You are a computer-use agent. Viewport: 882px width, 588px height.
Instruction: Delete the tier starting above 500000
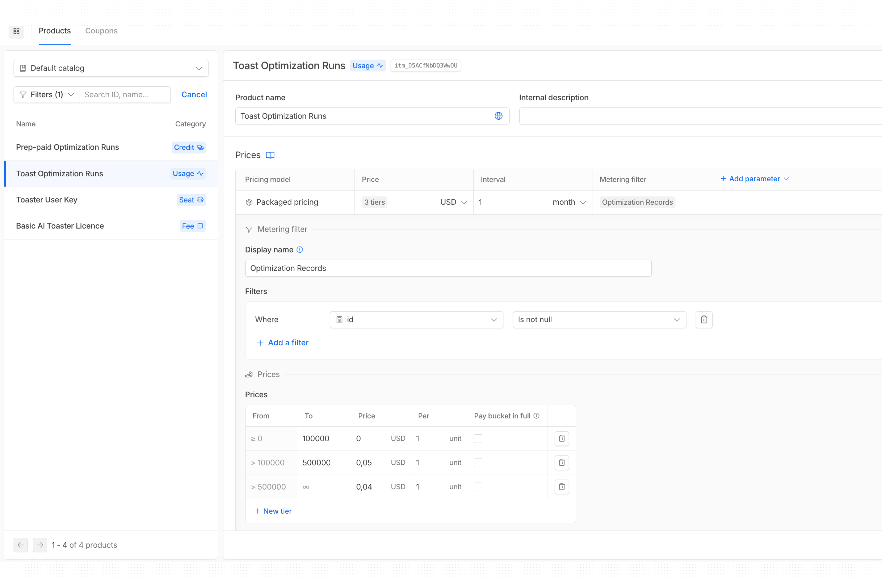coord(562,487)
